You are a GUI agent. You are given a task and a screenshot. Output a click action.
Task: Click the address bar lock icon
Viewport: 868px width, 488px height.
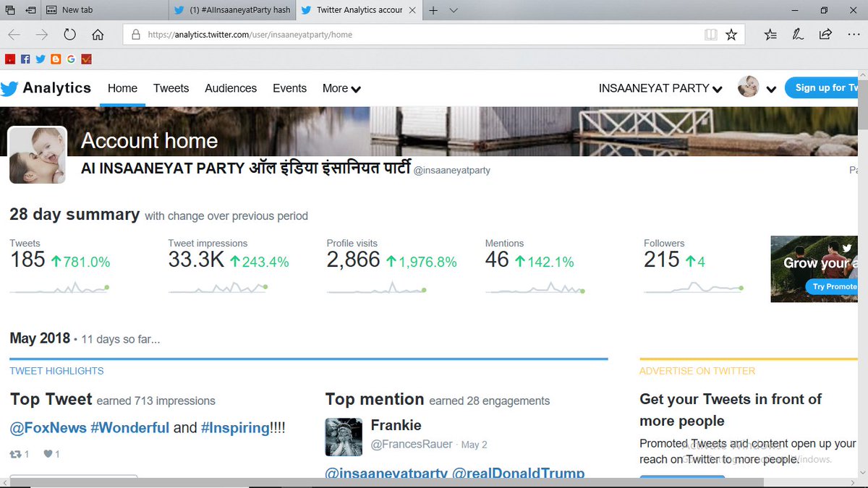pyautogui.click(x=135, y=34)
